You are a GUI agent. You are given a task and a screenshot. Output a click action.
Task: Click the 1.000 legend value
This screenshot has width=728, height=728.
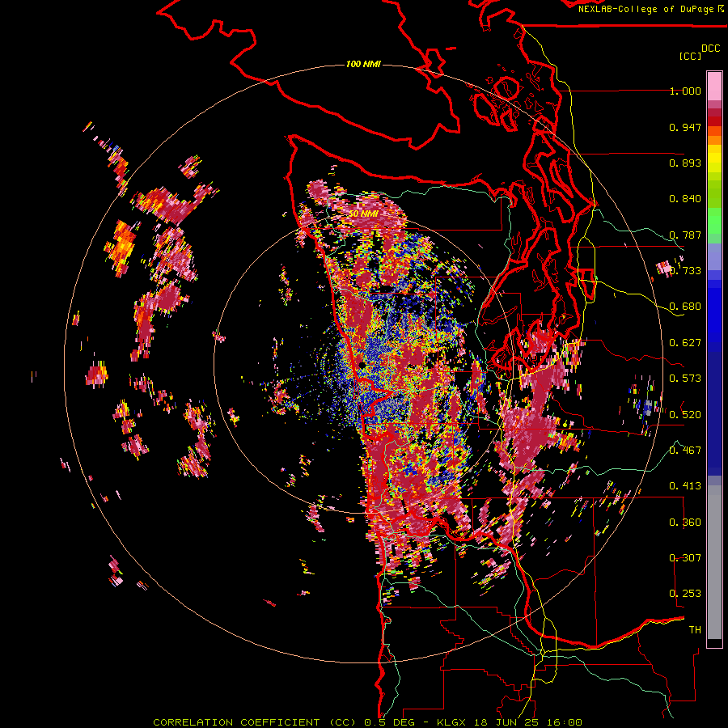[685, 91]
